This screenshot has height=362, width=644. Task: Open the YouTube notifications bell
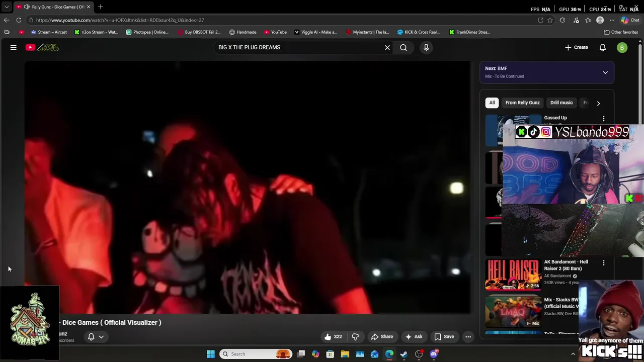(x=603, y=47)
